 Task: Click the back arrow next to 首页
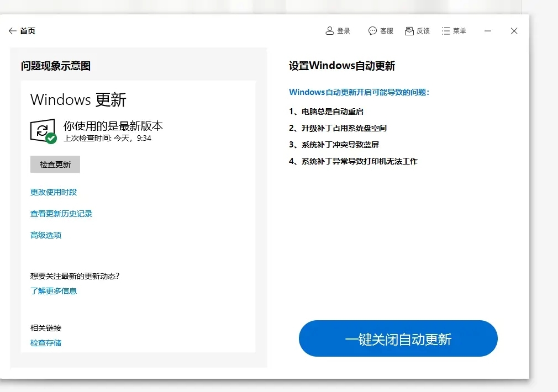[x=13, y=31]
